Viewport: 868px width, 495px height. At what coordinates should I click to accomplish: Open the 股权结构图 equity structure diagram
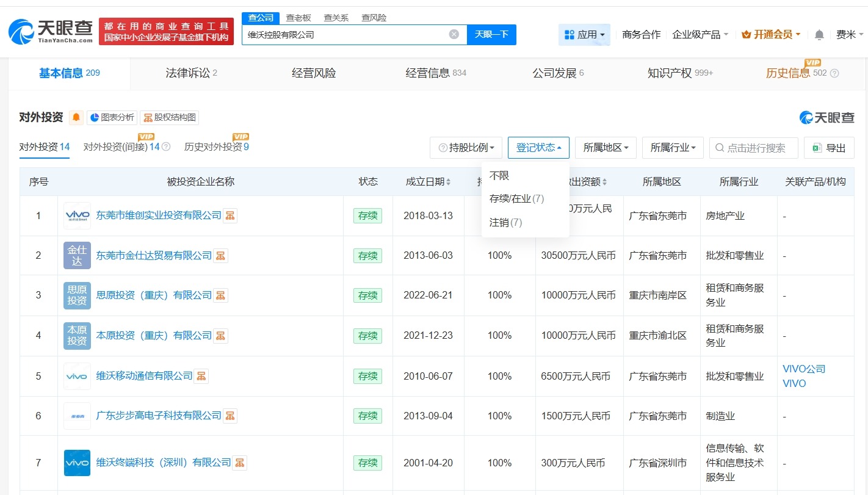[169, 117]
